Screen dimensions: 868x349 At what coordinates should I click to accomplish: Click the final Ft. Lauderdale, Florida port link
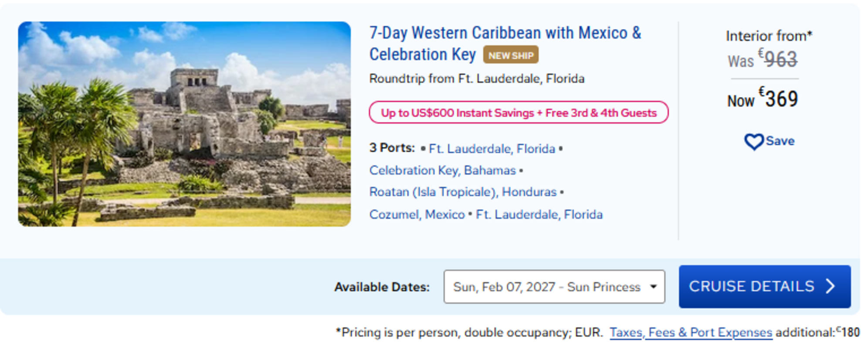539,215
